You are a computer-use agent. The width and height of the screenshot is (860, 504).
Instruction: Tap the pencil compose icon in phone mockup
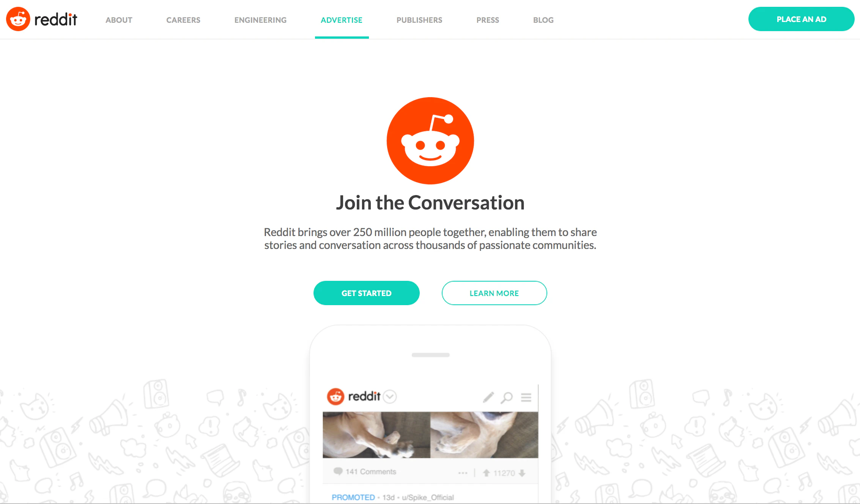coord(488,397)
